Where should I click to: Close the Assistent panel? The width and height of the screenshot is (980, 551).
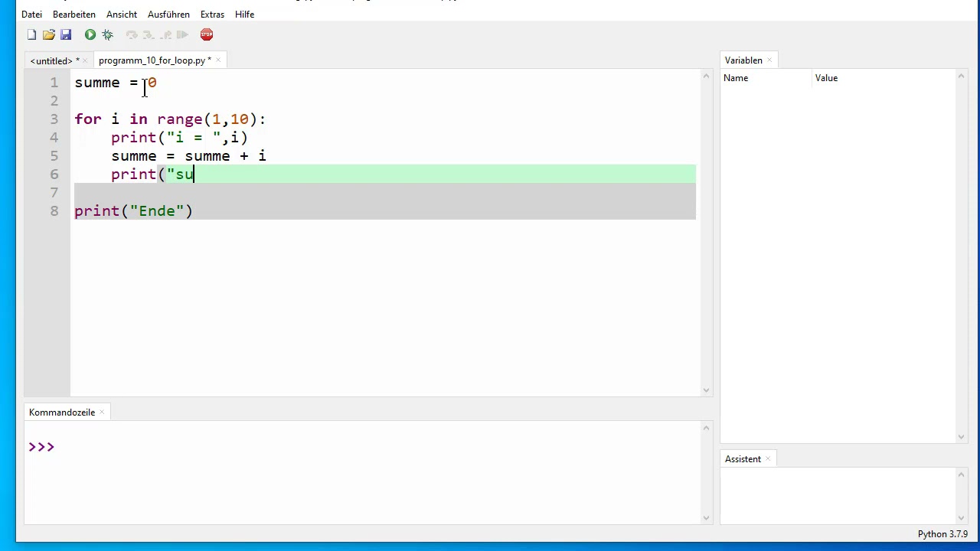[768, 459]
